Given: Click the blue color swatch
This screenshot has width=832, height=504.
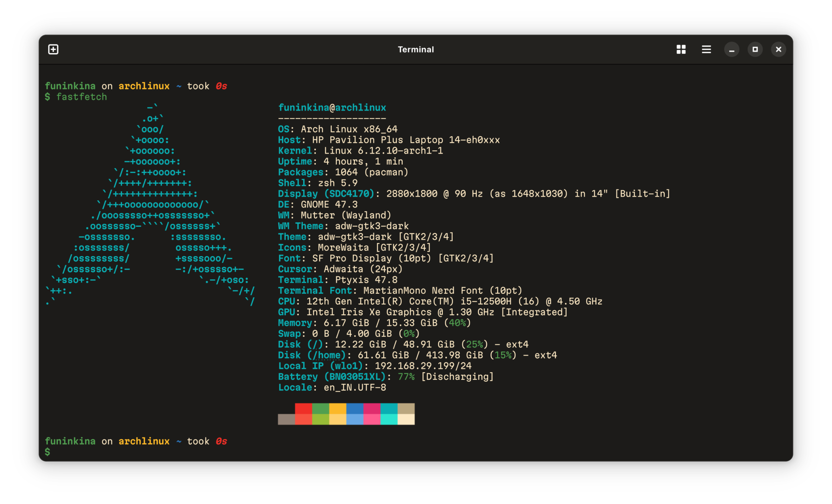Looking at the screenshot, I should 355,414.
